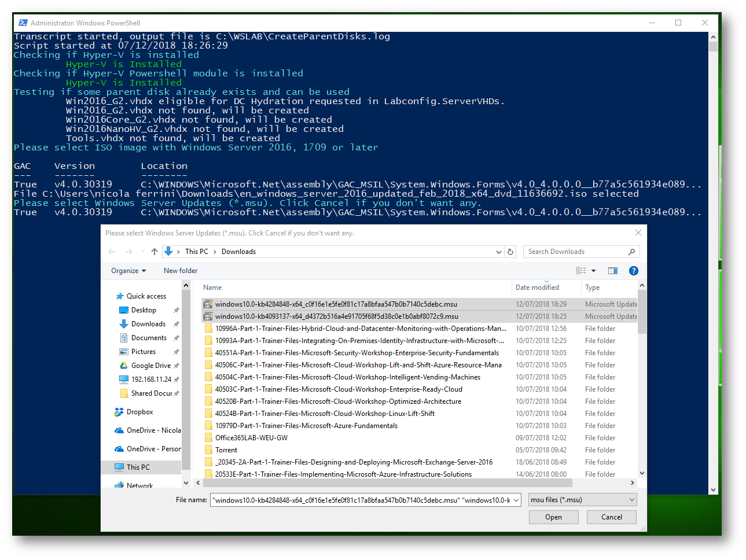Select folder 40503C Enterprise-Ready-Cloud
This screenshot has width=746, height=560.
coord(420,389)
